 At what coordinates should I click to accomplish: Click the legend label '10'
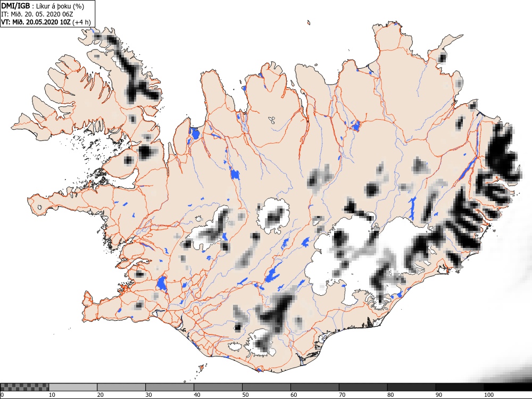point(52,395)
